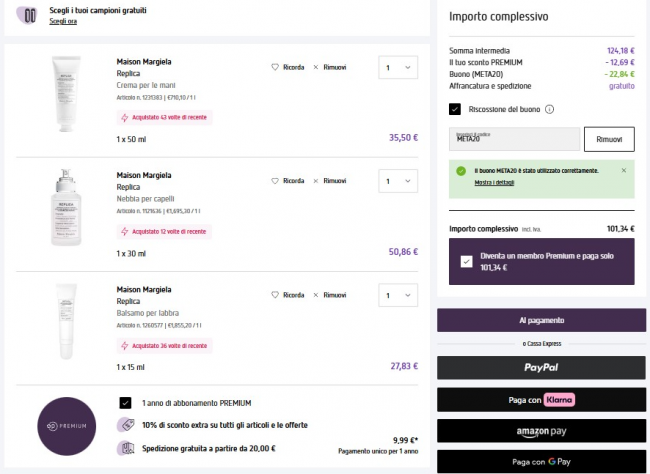650x474 pixels.
Task: Click X icon to remove hair mist
Action: 316,181
